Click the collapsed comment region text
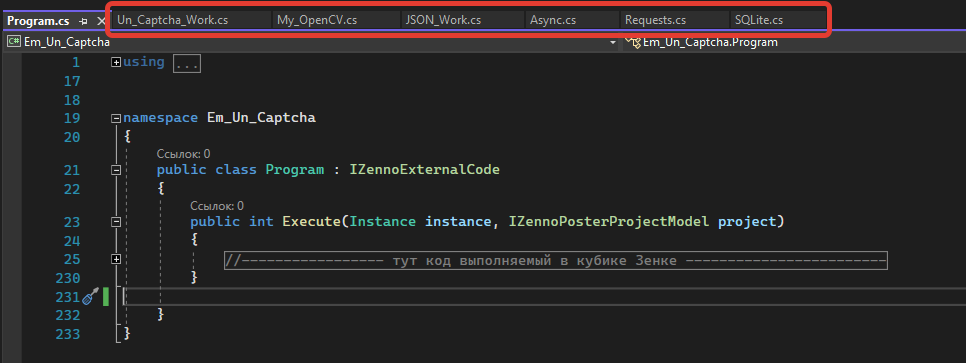 tap(556, 261)
